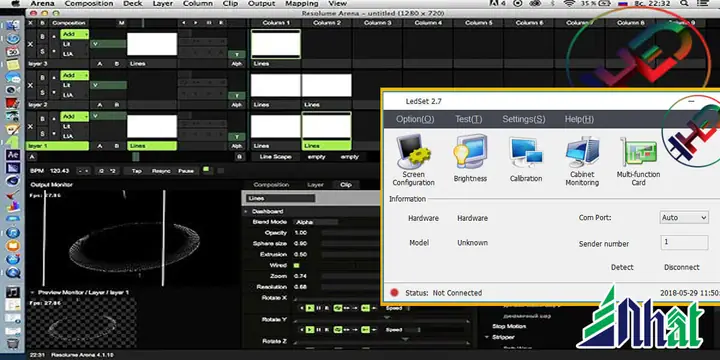
Task: Toggle bypass B on layer 2
Action: [42, 78]
